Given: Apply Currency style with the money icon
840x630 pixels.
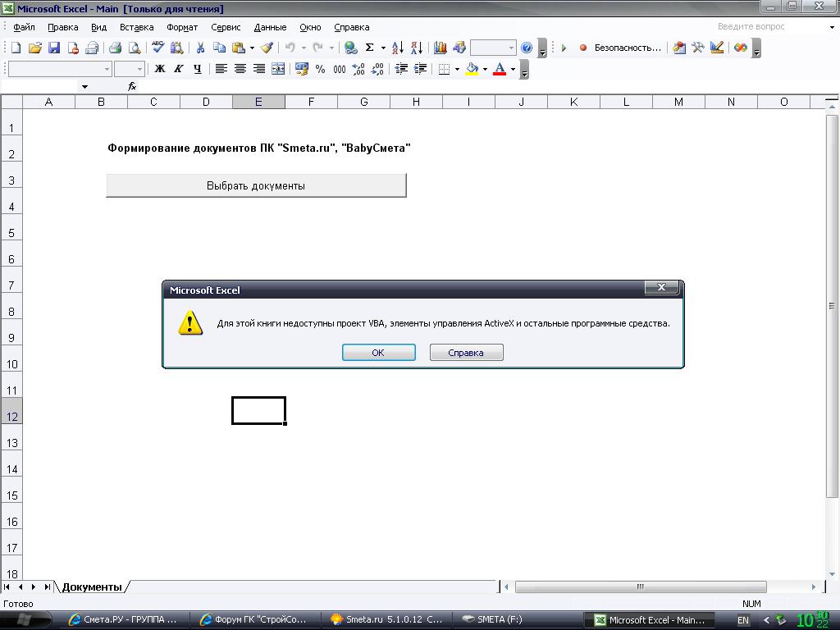Looking at the screenshot, I should coord(302,69).
